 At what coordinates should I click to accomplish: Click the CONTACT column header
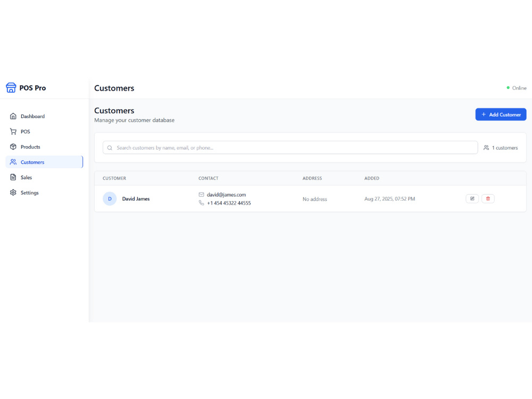pos(209,178)
